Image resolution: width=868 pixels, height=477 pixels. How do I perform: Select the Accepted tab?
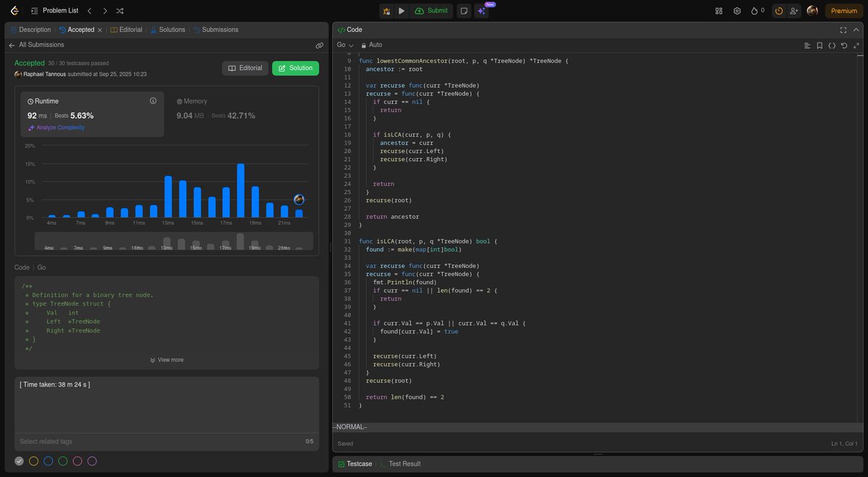coord(77,30)
